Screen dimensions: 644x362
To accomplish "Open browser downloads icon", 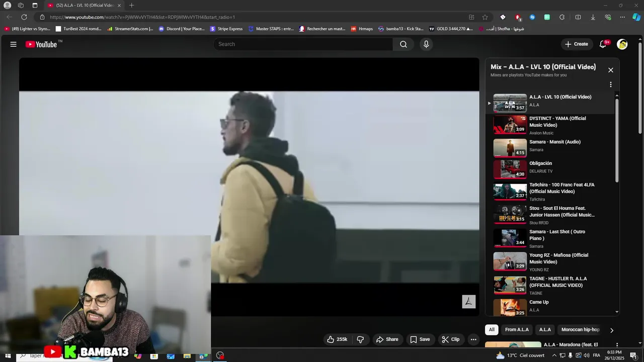I will click(x=593, y=17).
